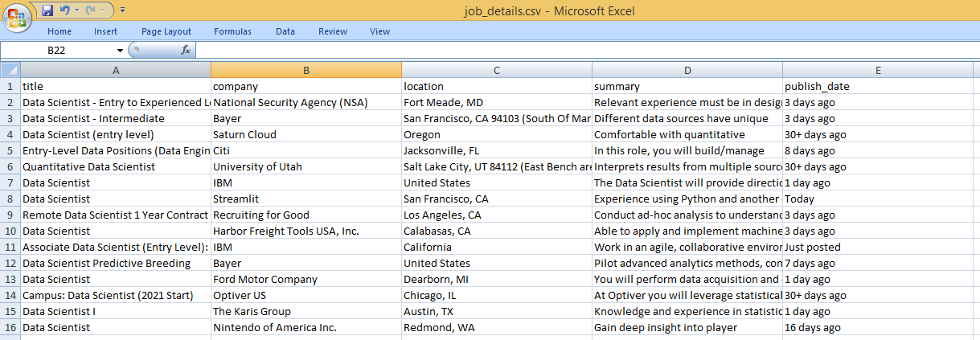980x340 pixels.
Task: Select the Austin, TX cell
Action: point(496,311)
